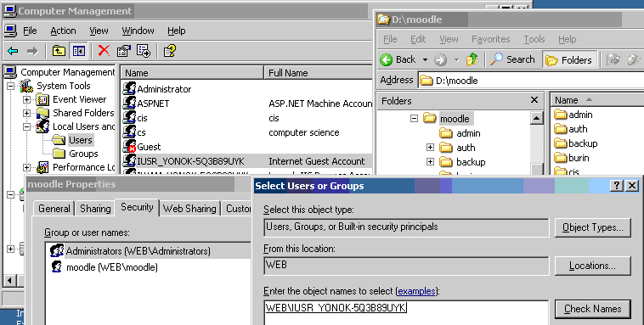The height and width of the screenshot is (325, 644).
Task: Expand the backup folder in Folders tree
Action: (430, 161)
